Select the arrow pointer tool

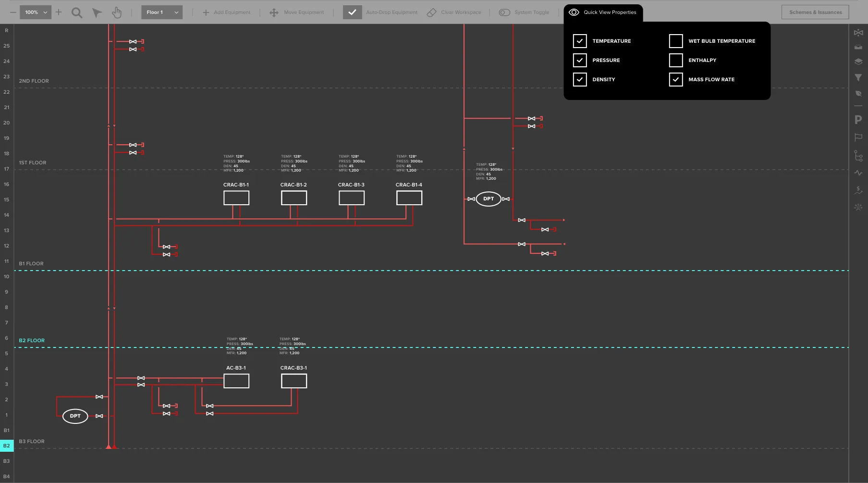point(97,12)
